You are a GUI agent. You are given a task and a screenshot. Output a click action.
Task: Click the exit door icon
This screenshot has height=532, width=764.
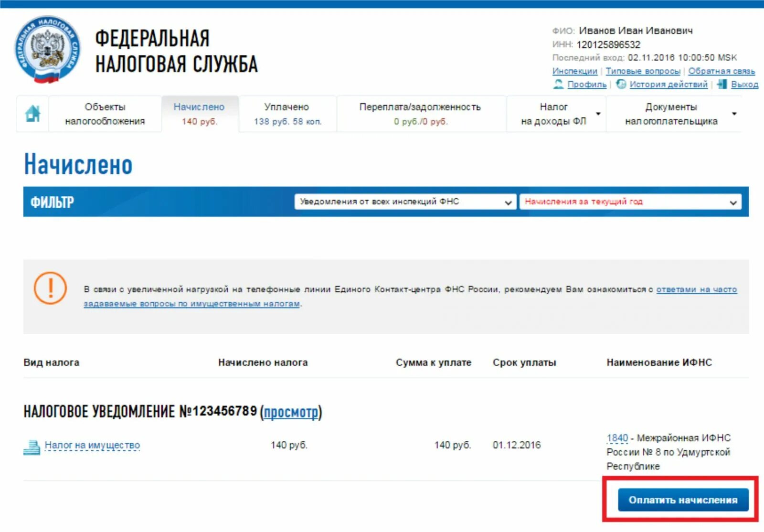[722, 84]
